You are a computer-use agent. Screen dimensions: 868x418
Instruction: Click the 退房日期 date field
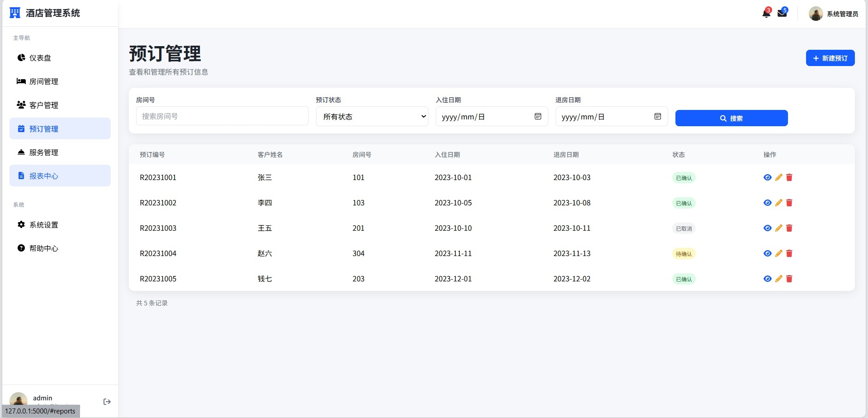pyautogui.click(x=612, y=116)
